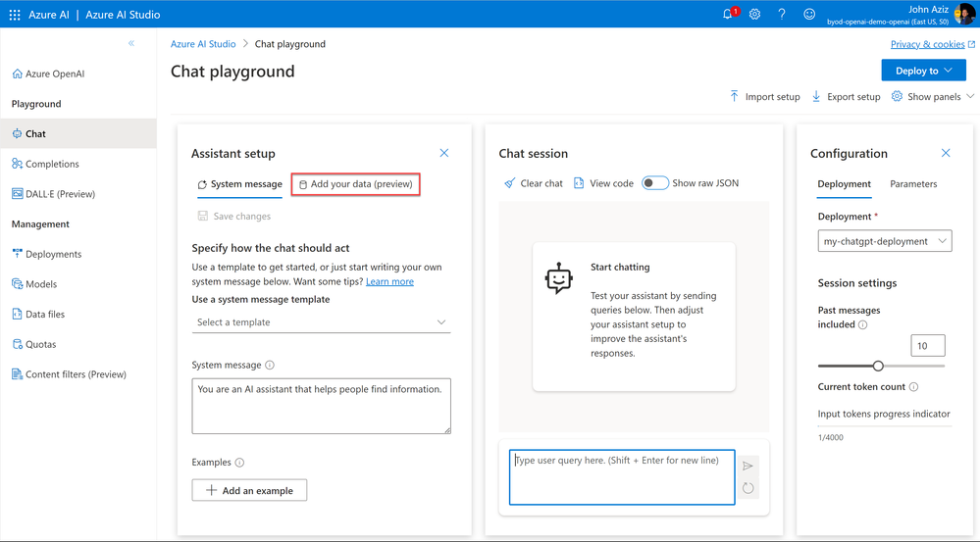The width and height of the screenshot is (980, 542).
Task: Close the Configuration panel
Action: 946,153
